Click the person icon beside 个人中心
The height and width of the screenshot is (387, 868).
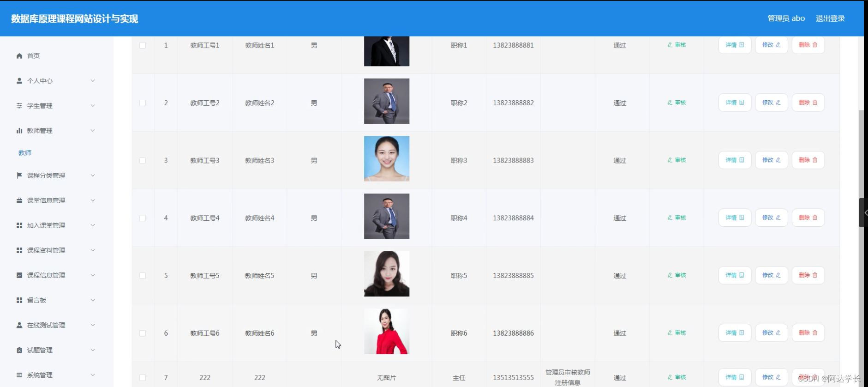pos(19,81)
